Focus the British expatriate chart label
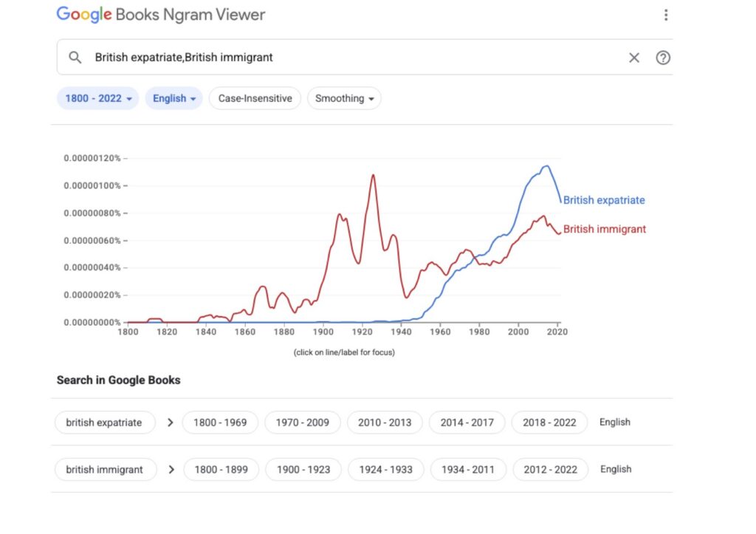Image resolution: width=756 pixels, height=534 pixels. (603, 200)
